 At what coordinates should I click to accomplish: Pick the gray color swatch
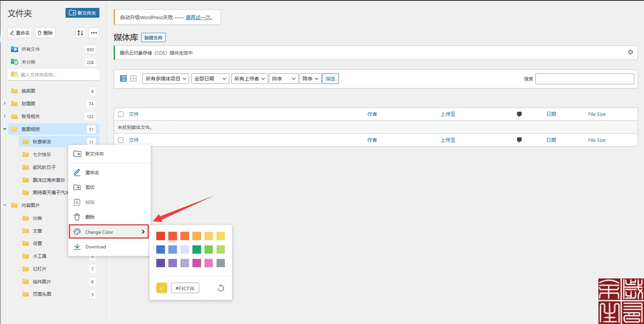tap(221, 263)
